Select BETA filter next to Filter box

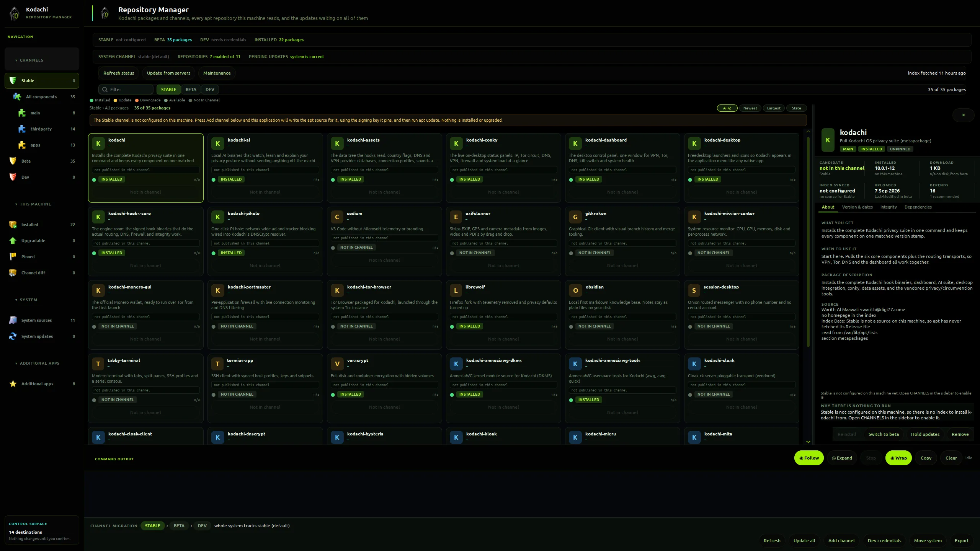pos(191,90)
